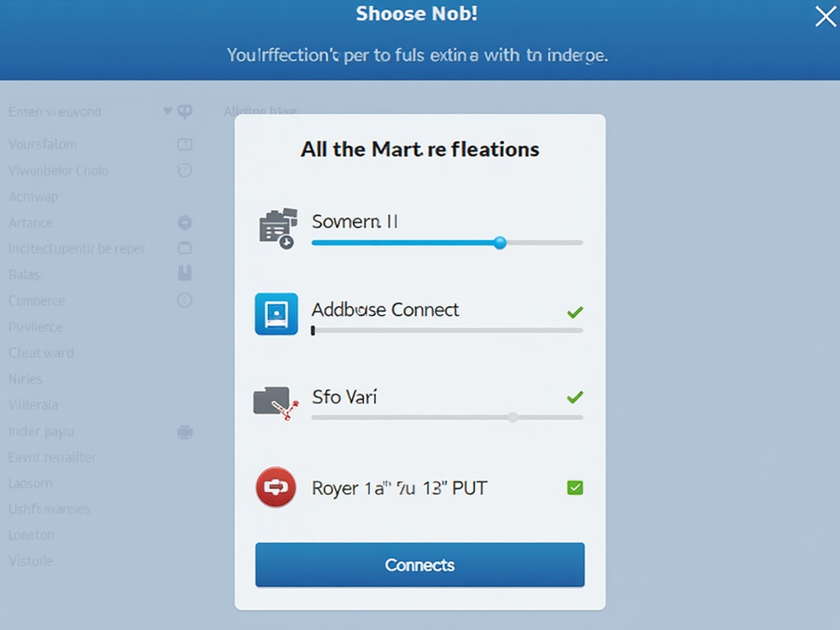
Task: Select Cumnerce in the sidebar
Action: [36, 300]
